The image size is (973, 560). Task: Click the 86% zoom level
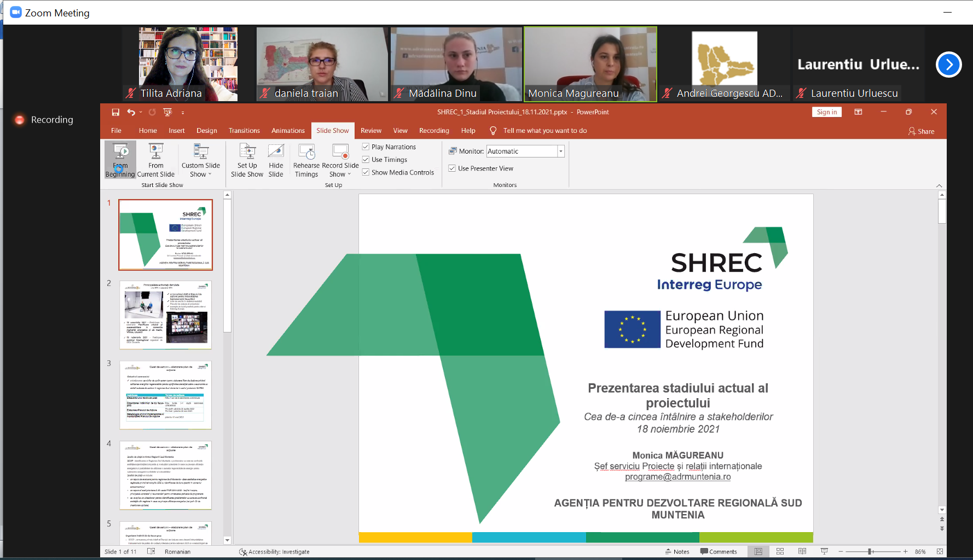(920, 552)
